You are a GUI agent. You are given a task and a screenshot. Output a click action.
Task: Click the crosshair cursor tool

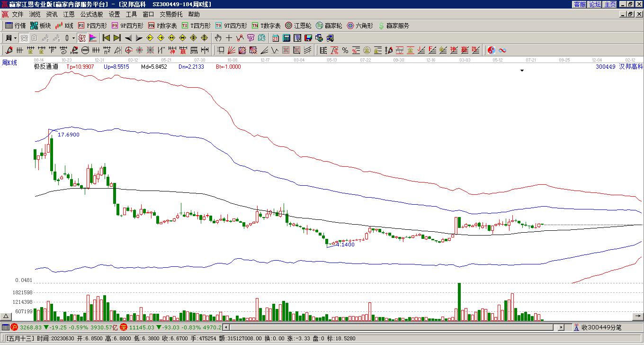[x=229, y=38]
